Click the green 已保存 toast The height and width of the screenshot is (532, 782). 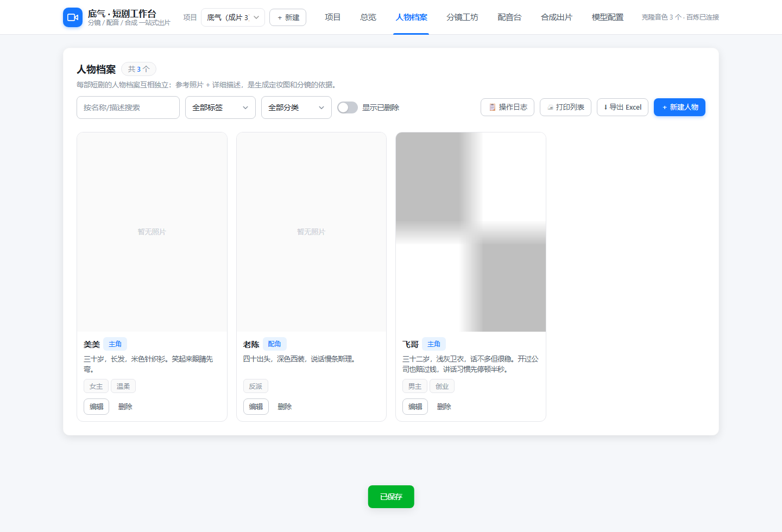391,497
